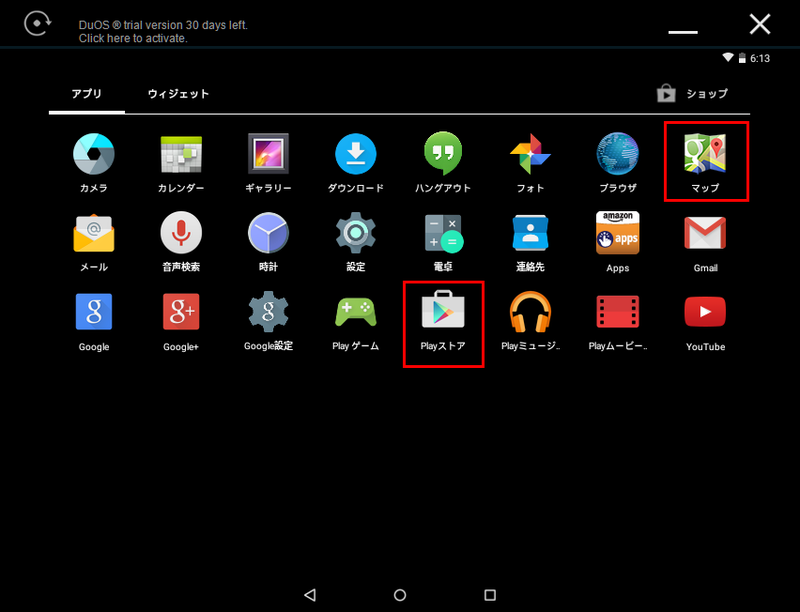Open Google設定 Google settings
Viewport: 800px width, 612px height.
(x=268, y=321)
